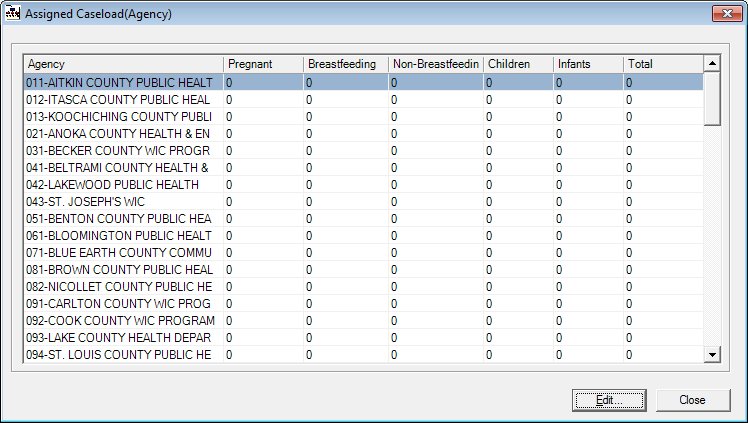Click the window icon in title bar
The image size is (748, 423).
(12, 13)
